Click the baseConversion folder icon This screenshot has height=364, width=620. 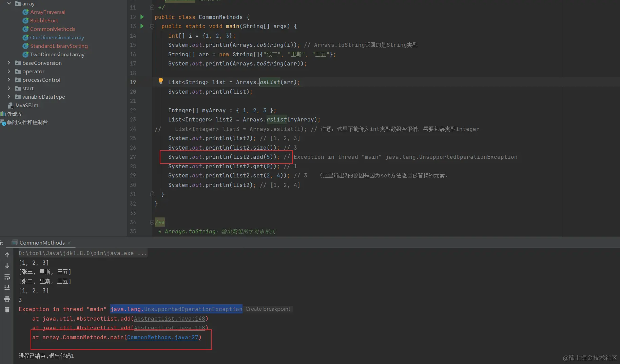pos(18,63)
